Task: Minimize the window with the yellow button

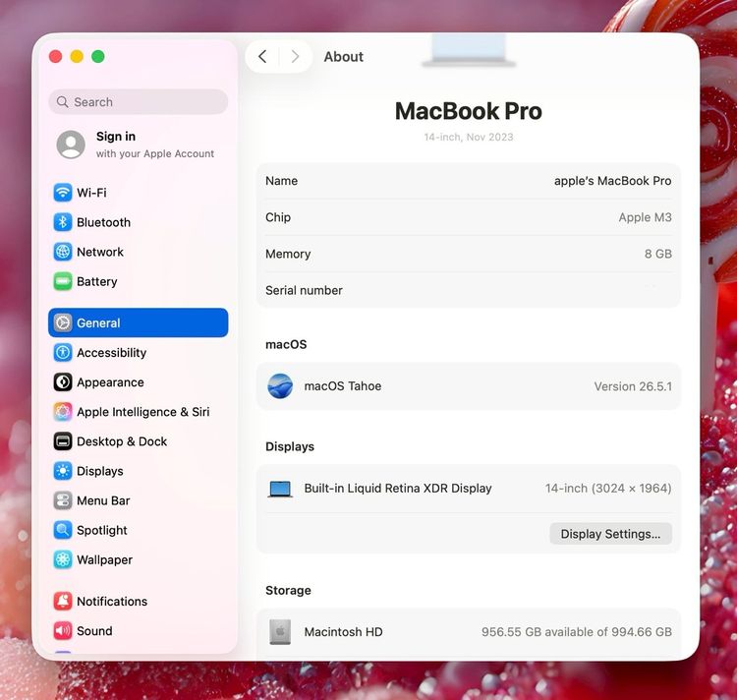Action: pos(77,56)
